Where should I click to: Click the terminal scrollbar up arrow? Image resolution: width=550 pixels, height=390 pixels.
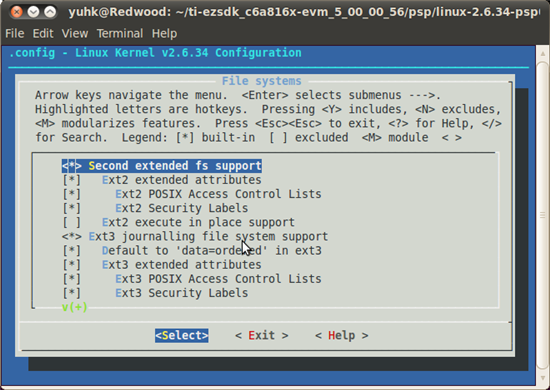point(543,54)
